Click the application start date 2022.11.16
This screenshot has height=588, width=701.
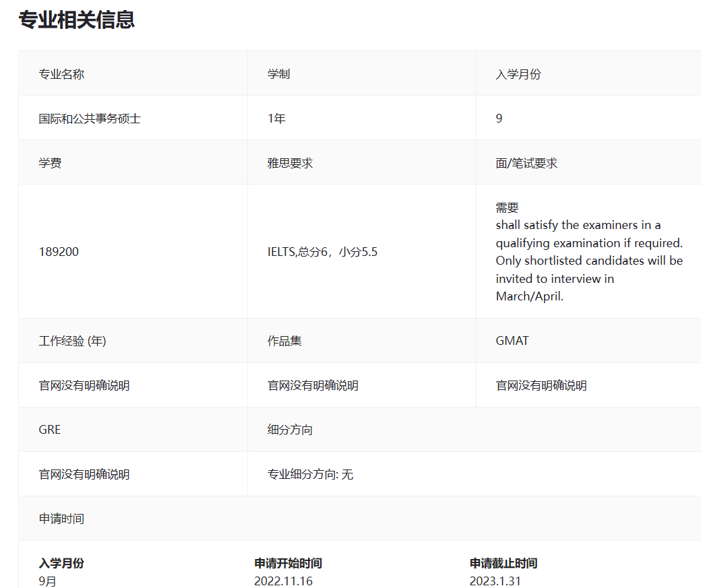point(283,581)
